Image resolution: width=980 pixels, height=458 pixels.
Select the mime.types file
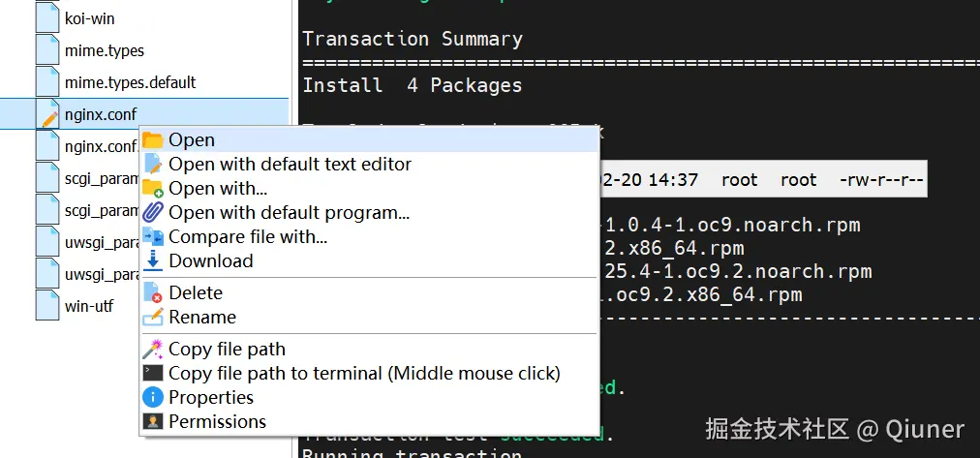click(x=105, y=50)
